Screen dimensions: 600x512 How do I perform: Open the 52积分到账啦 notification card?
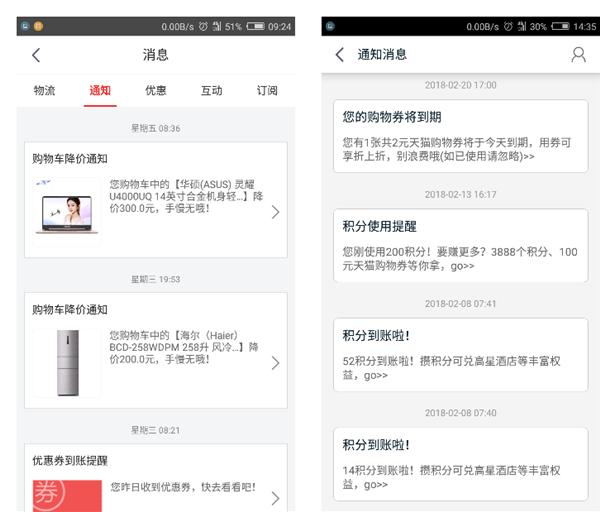pyautogui.click(x=460, y=354)
